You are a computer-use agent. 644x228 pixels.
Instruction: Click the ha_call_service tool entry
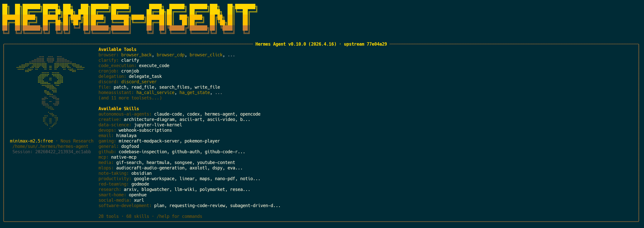pos(155,93)
